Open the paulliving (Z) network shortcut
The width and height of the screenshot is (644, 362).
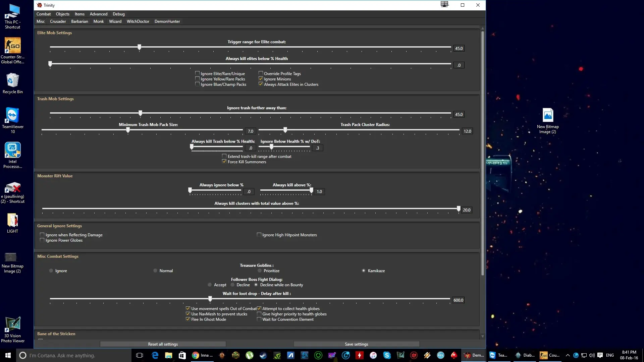click(x=13, y=192)
